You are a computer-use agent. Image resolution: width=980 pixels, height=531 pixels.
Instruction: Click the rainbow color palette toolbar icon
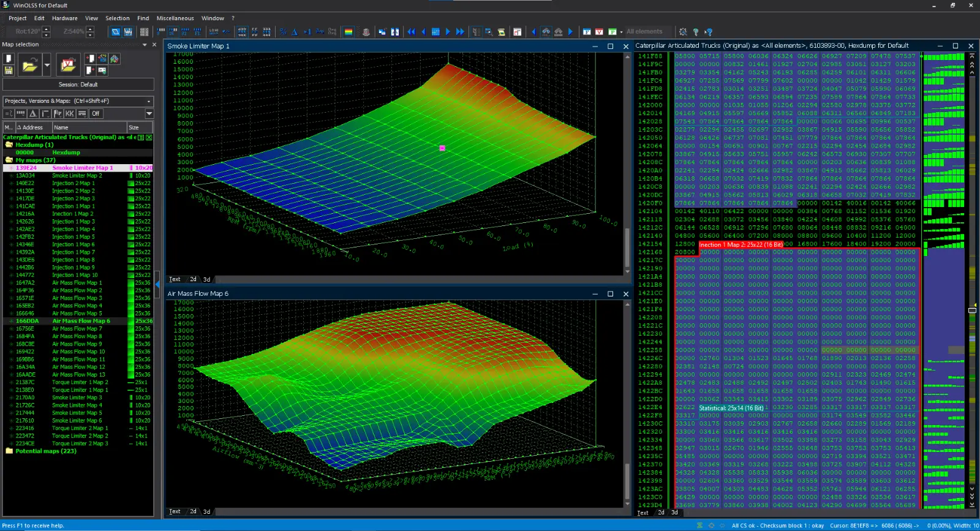tap(349, 32)
